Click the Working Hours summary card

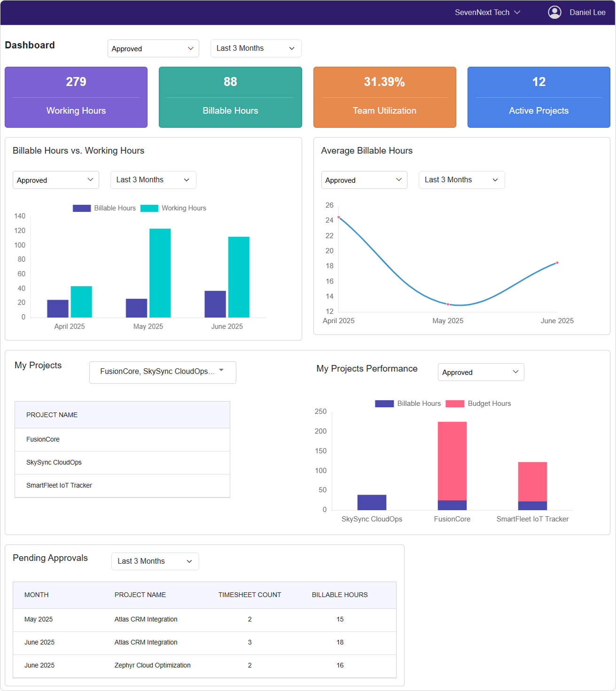[76, 97]
